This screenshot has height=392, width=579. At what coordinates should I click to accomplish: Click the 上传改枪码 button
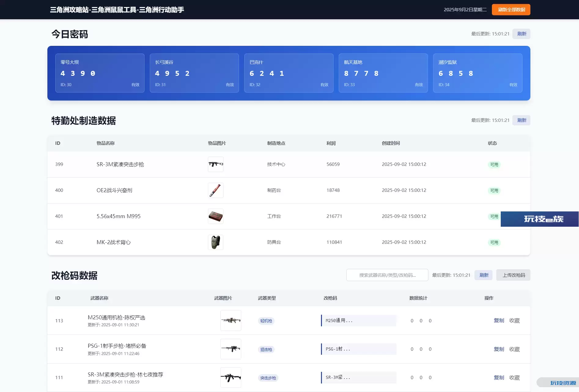pyautogui.click(x=514, y=275)
